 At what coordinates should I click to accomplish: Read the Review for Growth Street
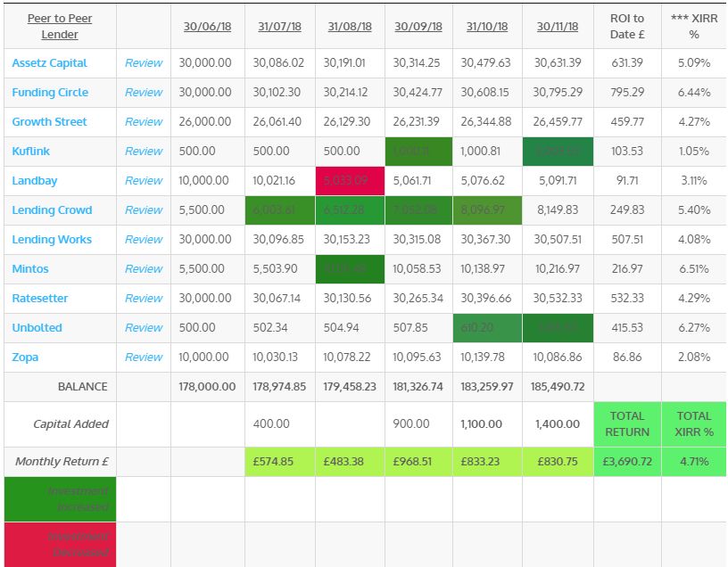144,122
